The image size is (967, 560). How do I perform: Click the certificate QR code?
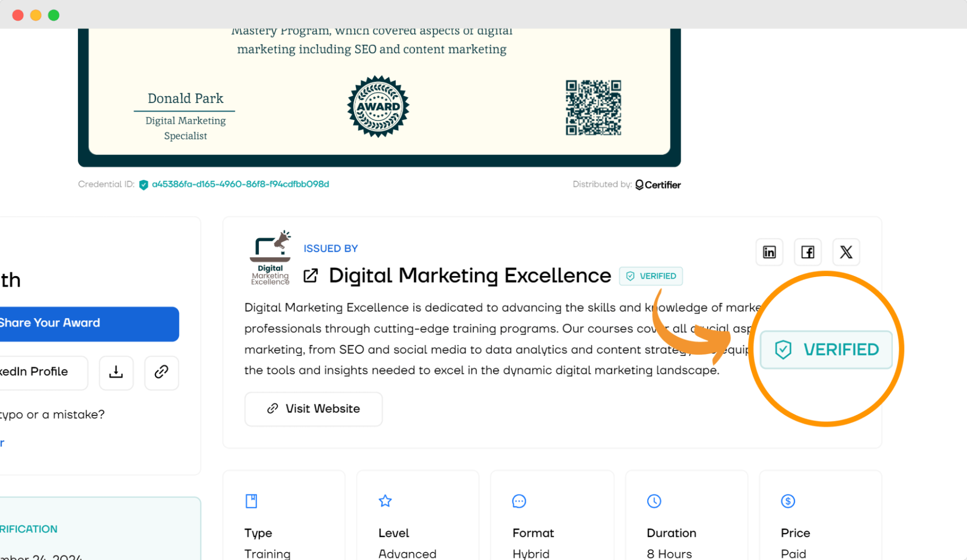594,107
